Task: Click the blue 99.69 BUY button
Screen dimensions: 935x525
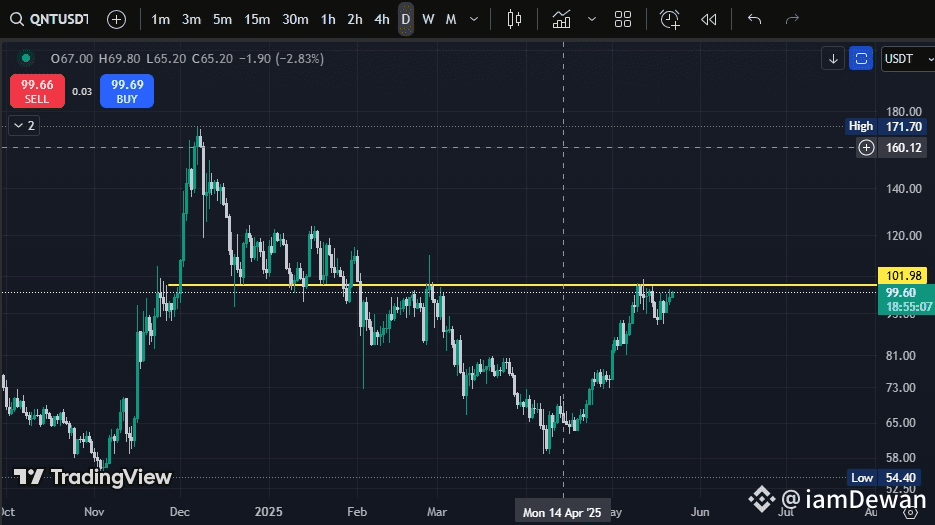Action: coord(127,91)
